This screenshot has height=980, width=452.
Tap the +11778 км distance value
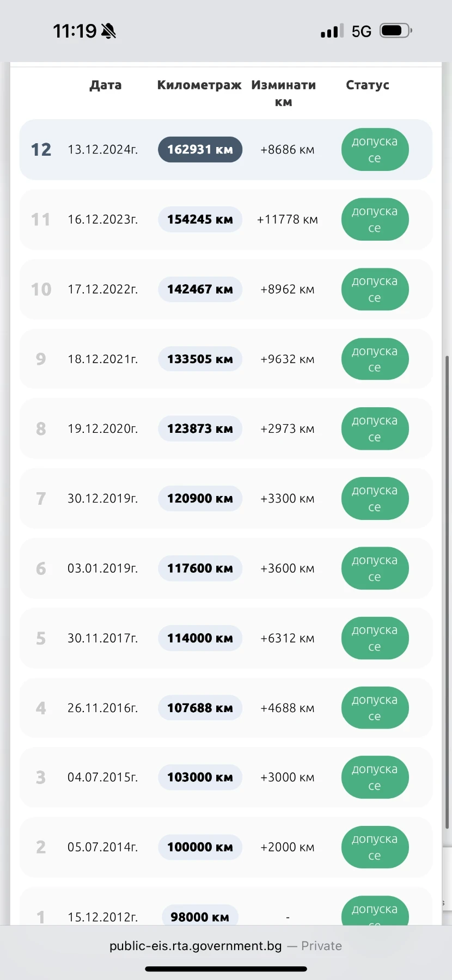[x=288, y=219]
